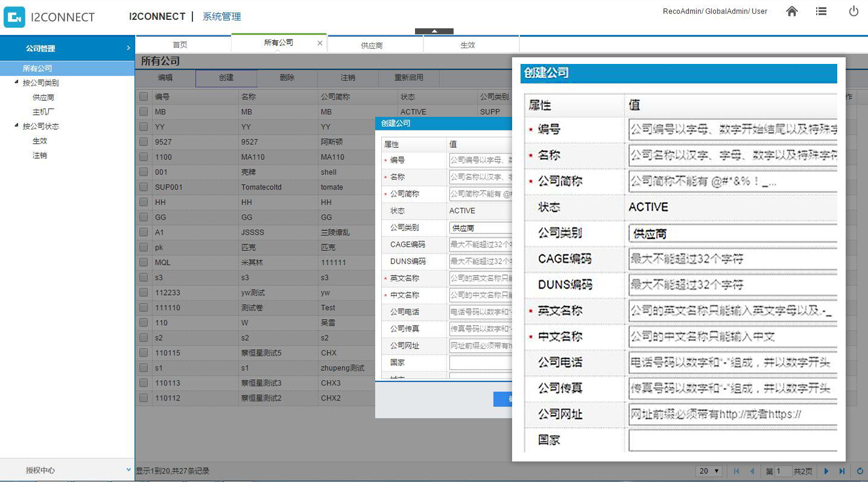The image size is (868, 482).
Task: Select 主机厂 in the sidebar tree
Action: pos(43,112)
